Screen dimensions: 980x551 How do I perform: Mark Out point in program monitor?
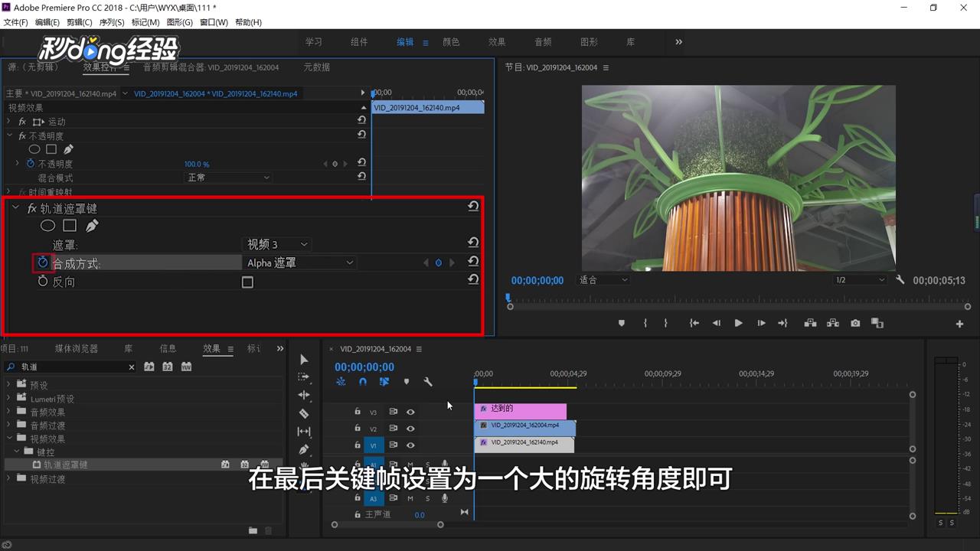pos(665,323)
